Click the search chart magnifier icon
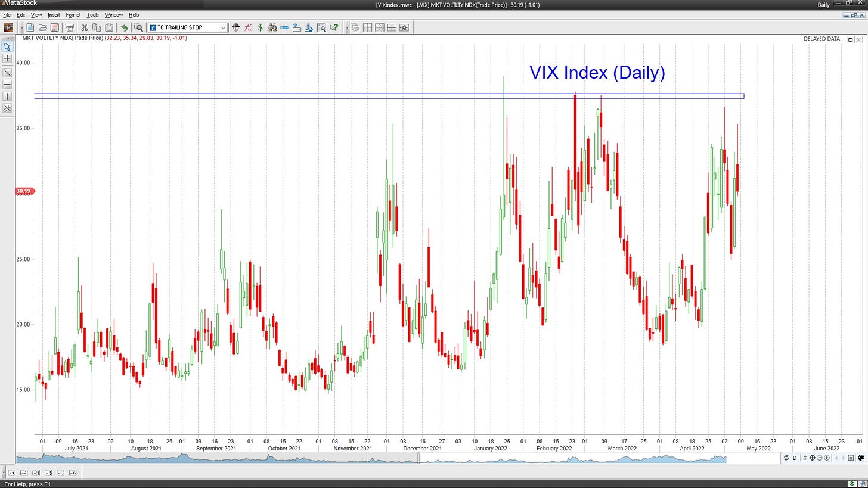The image size is (868, 488). (x=322, y=27)
